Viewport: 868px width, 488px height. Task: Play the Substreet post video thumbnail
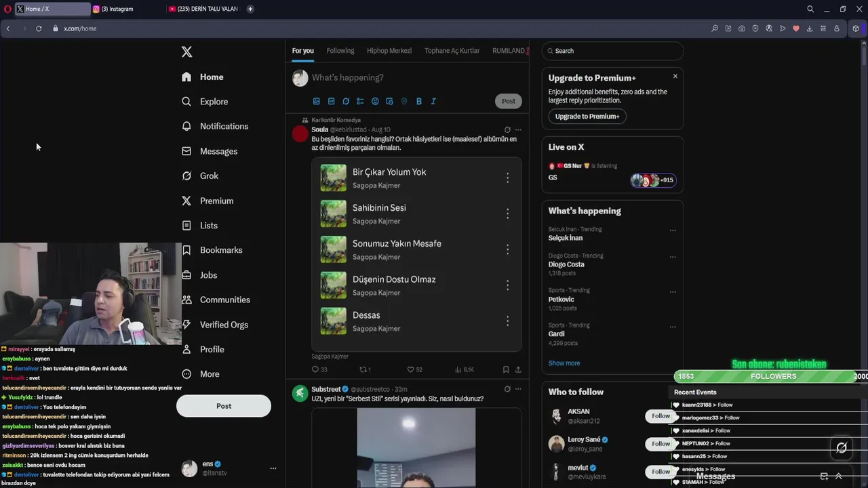416,447
